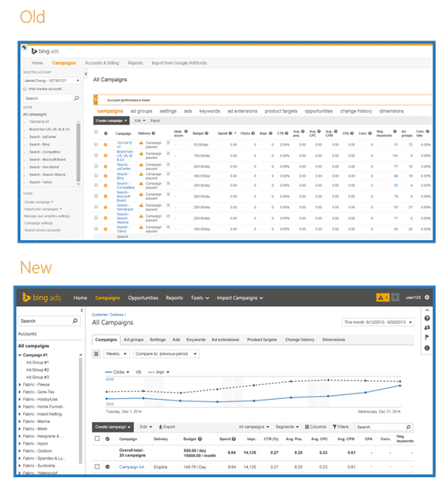The height and width of the screenshot is (485, 448).
Task: Click status icon of Campaign AA row
Action: pos(108,466)
